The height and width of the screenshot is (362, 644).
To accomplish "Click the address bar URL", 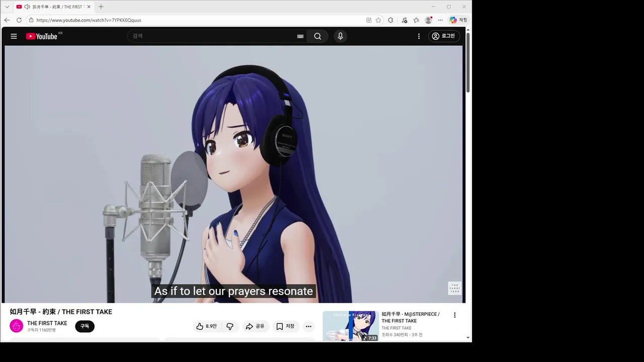I will tap(89, 20).
